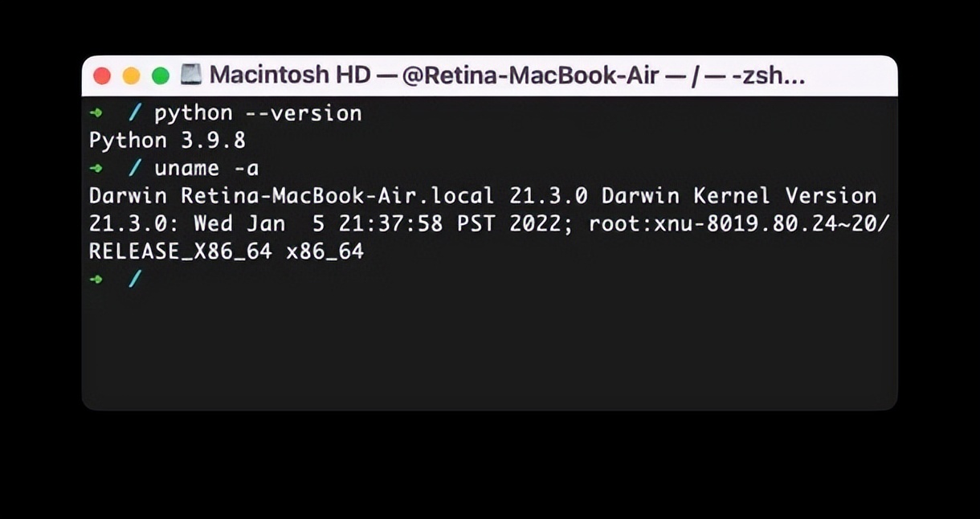
Task: Click the green prompt arrow before python command
Action: pos(96,113)
